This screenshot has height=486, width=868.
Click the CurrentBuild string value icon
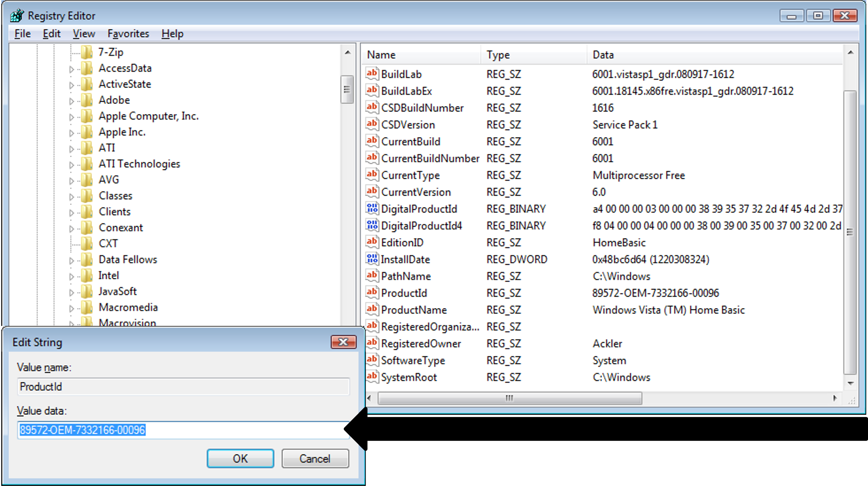372,141
